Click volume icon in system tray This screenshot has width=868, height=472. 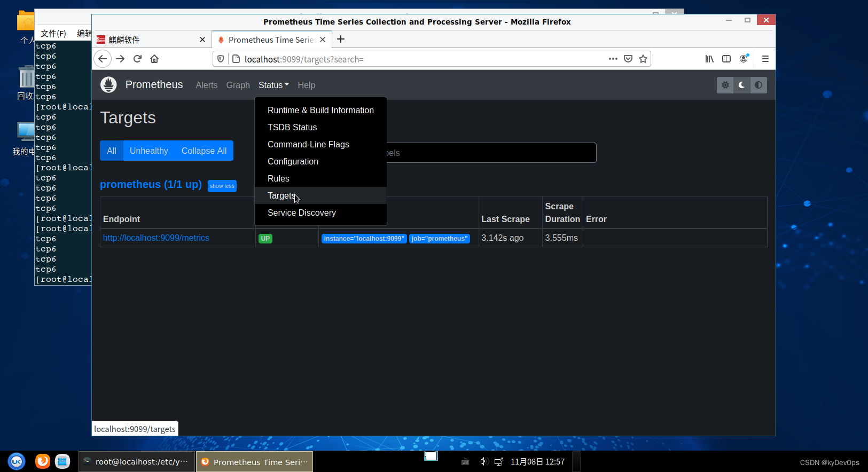pyautogui.click(x=484, y=462)
